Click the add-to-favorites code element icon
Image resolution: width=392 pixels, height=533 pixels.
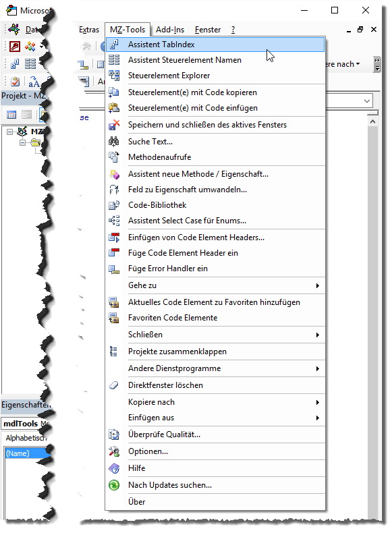(x=114, y=302)
